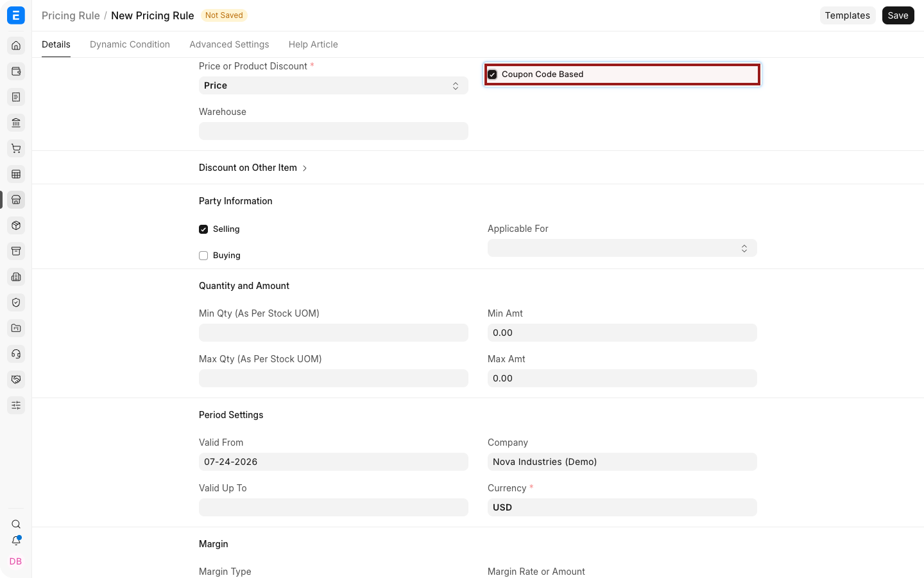Focus Min Qty (As Per Stock UOM) field
This screenshot has height=578, width=924.
pyautogui.click(x=334, y=333)
